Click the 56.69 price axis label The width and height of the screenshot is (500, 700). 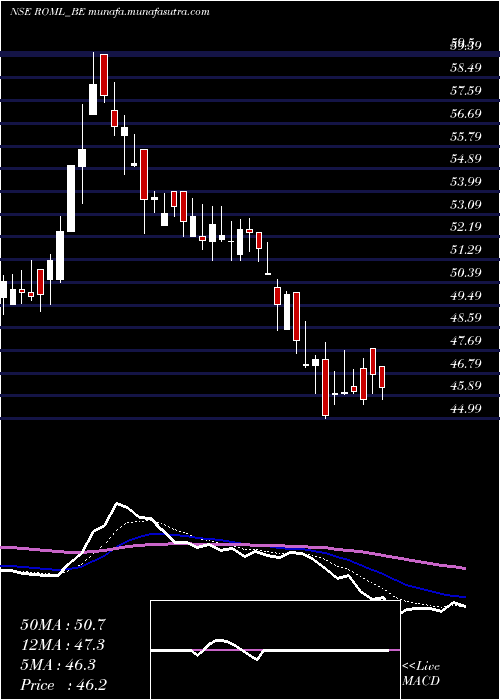click(x=466, y=113)
